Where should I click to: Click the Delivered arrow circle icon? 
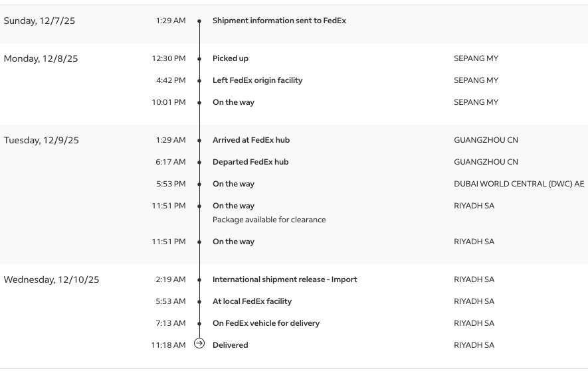click(199, 343)
